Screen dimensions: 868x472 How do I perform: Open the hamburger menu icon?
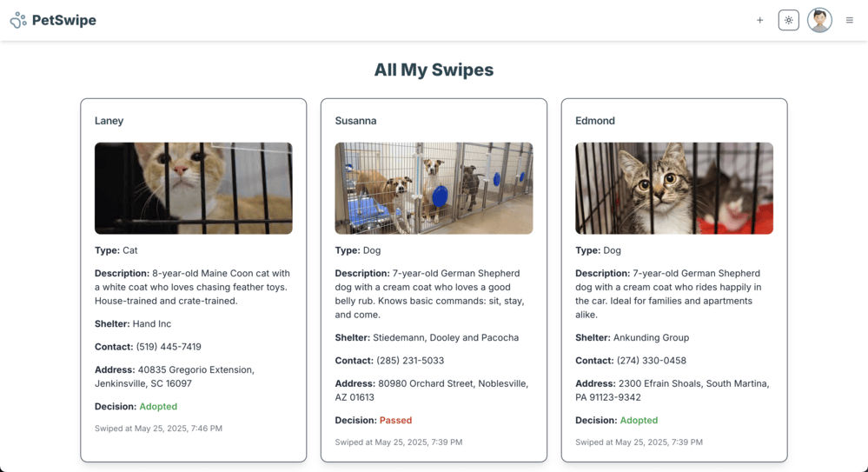[850, 21]
